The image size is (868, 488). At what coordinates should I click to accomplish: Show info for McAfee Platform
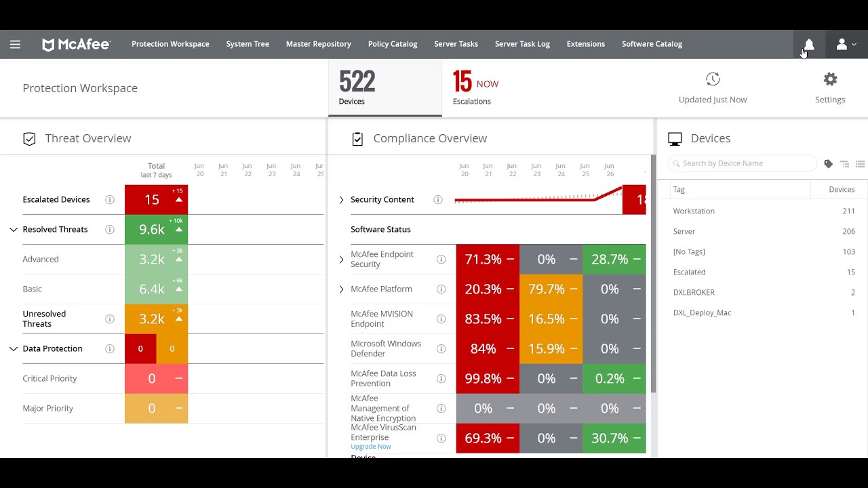pos(441,289)
